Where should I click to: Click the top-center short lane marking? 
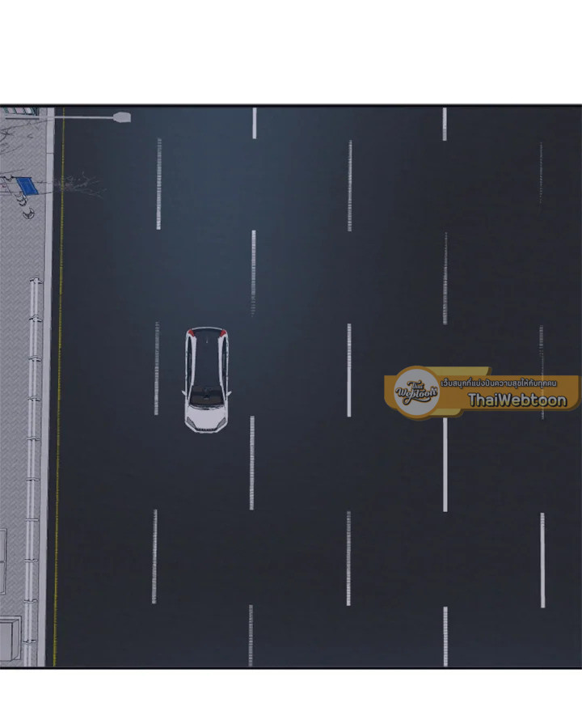point(255,123)
